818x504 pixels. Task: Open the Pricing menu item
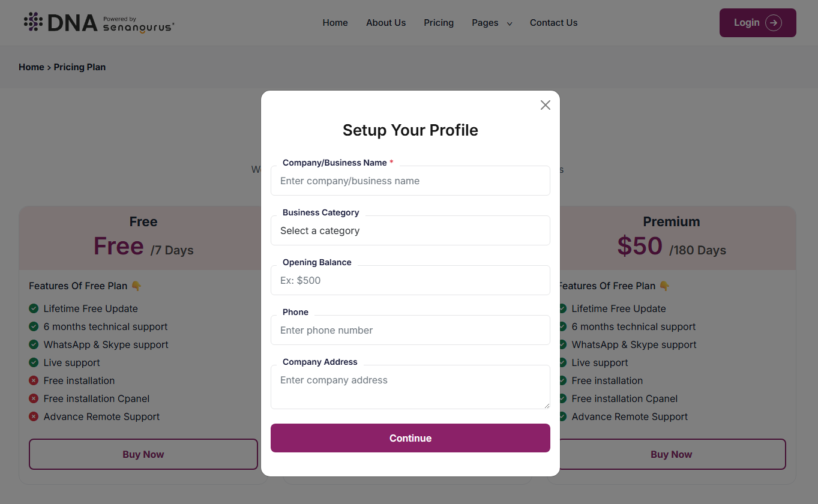[439, 23]
